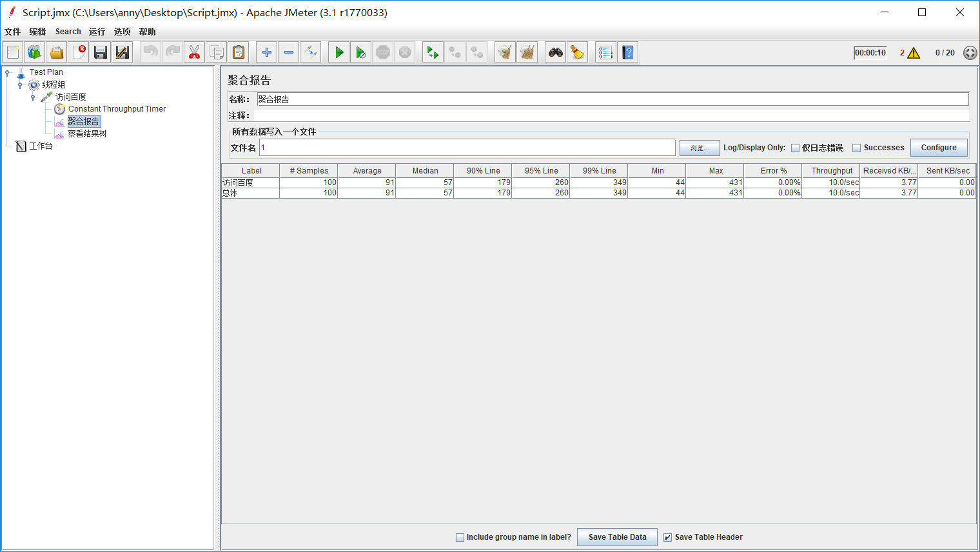Uncheck Save Table Header checkbox
Image resolution: width=980 pixels, height=552 pixels.
667,537
